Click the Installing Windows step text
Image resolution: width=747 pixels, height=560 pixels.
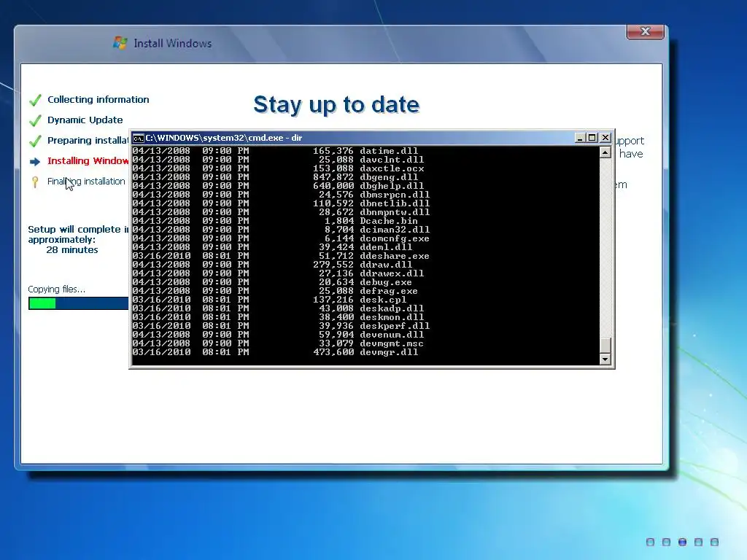88,161
